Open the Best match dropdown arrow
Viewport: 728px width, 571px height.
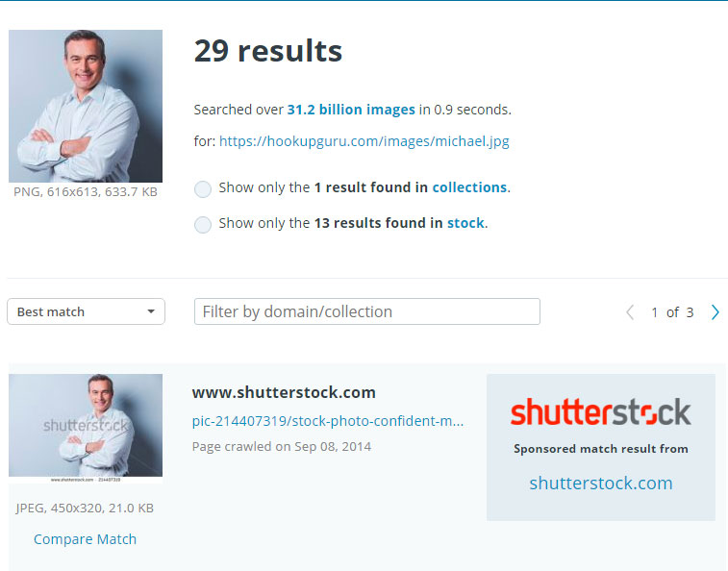click(x=151, y=311)
